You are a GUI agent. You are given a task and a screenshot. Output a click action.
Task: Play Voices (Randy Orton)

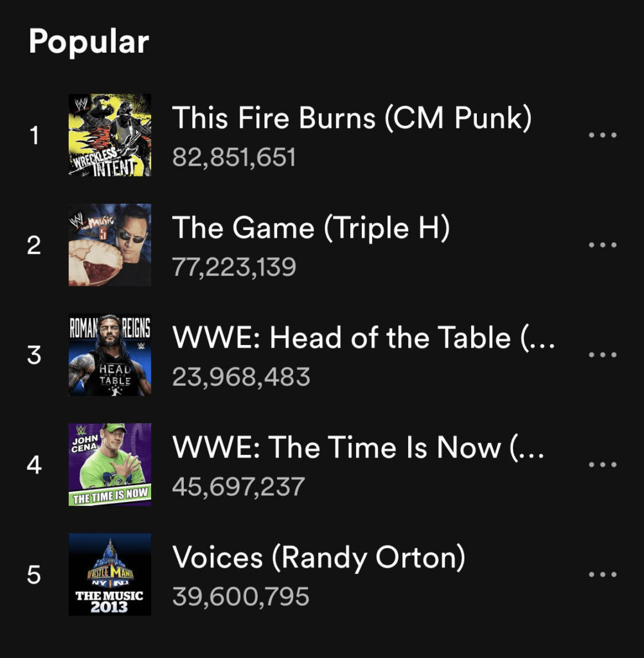tap(318, 558)
